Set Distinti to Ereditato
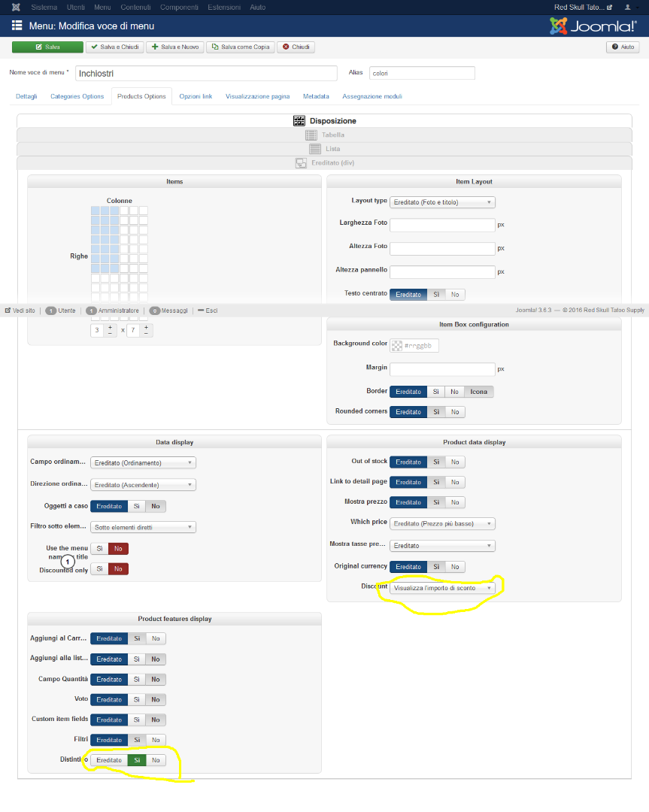Screen dimensions: 649x812 tap(109, 760)
